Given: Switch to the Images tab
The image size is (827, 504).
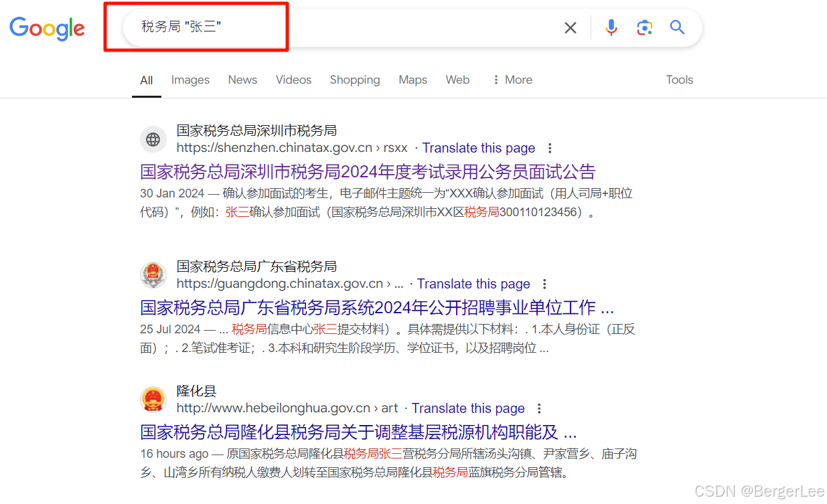Looking at the screenshot, I should coord(190,80).
